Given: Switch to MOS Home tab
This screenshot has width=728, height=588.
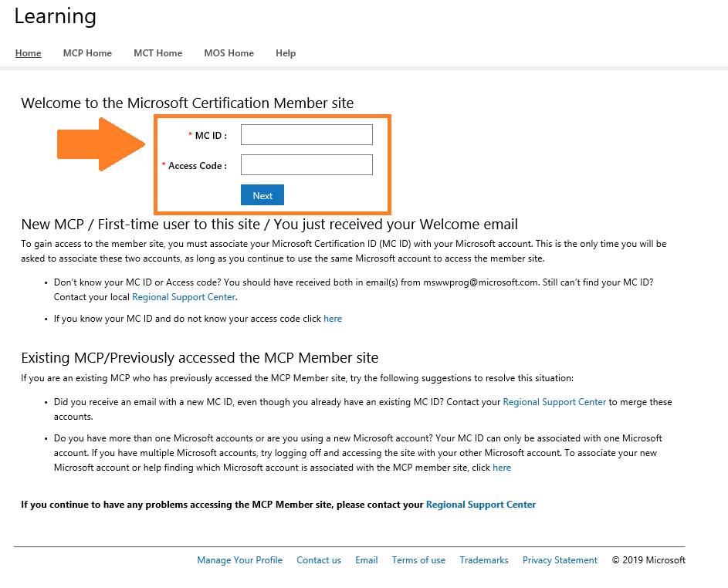Looking at the screenshot, I should pyautogui.click(x=229, y=53).
